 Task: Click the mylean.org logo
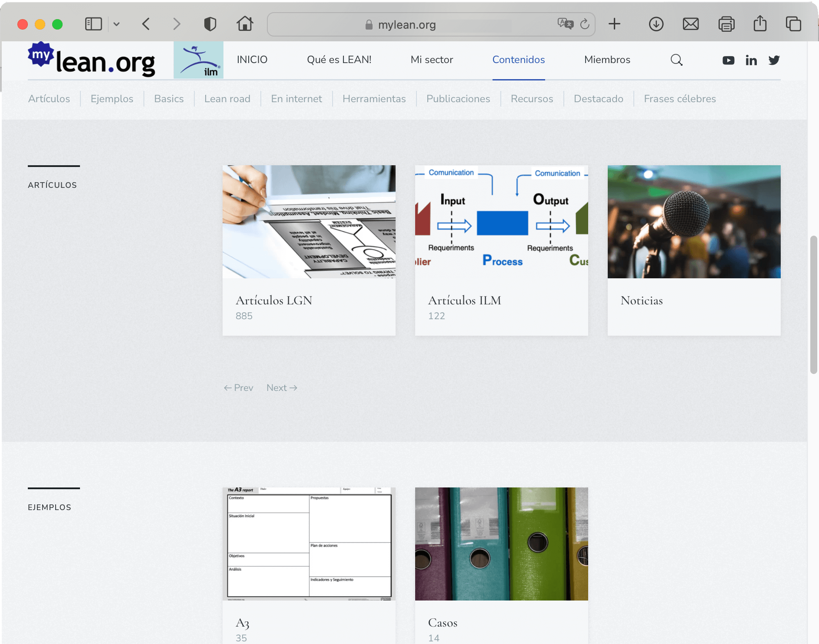tap(91, 60)
